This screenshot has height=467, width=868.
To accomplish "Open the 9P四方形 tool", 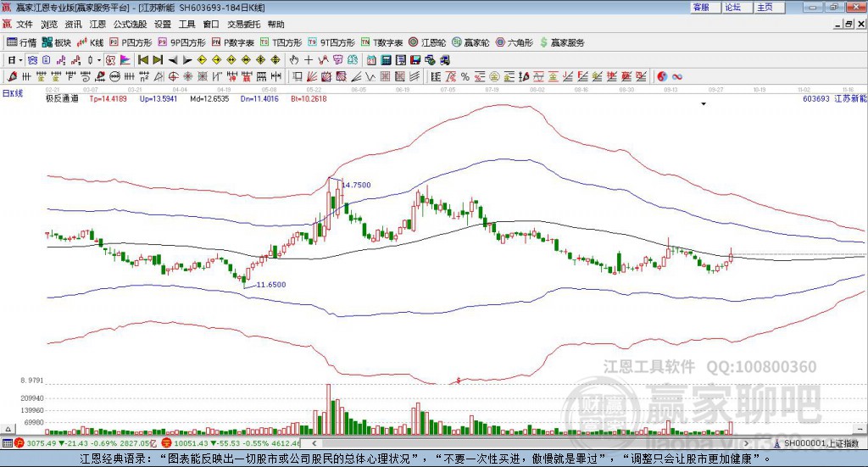I will pos(181,42).
